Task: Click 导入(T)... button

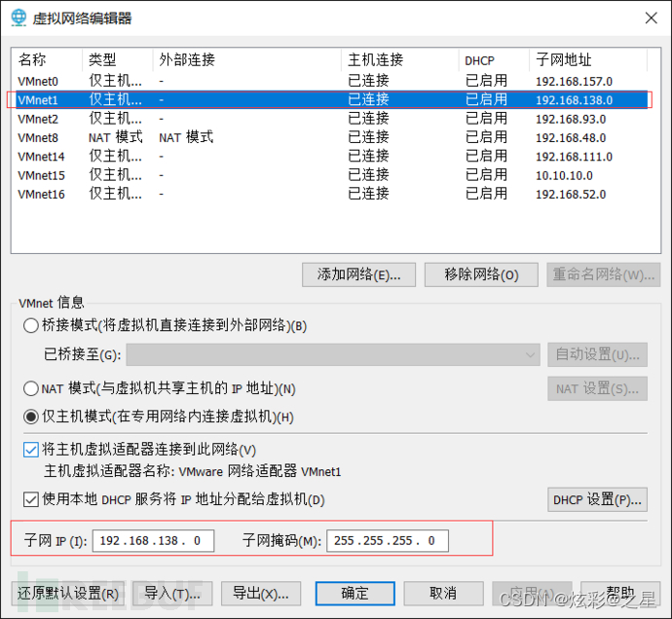Action: coord(172,594)
